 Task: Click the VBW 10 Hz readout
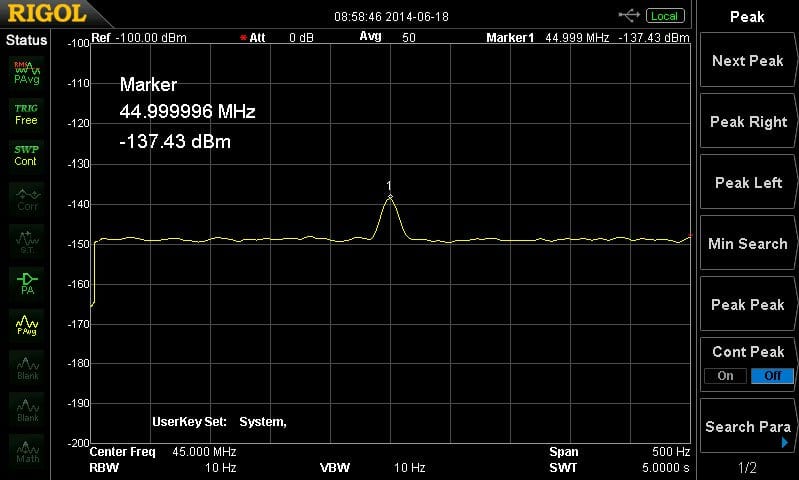click(x=372, y=467)
